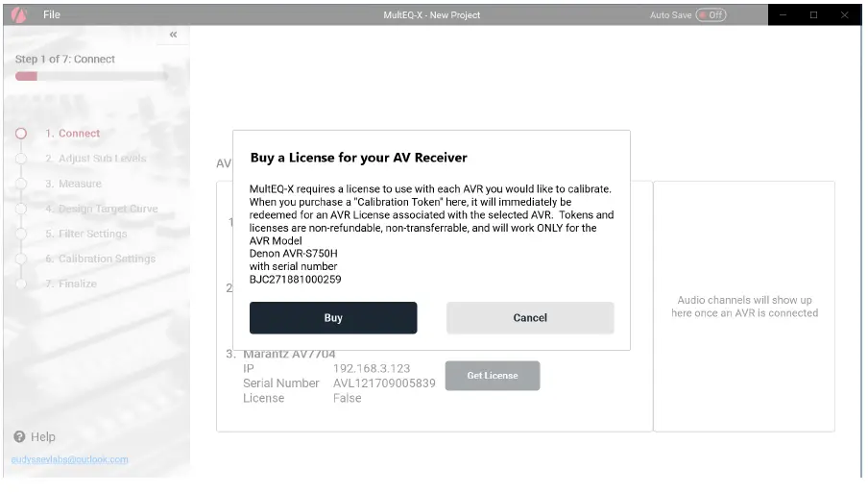
Task: Click the Step 1 of 7: Connect heading
Action: point(64,60)
